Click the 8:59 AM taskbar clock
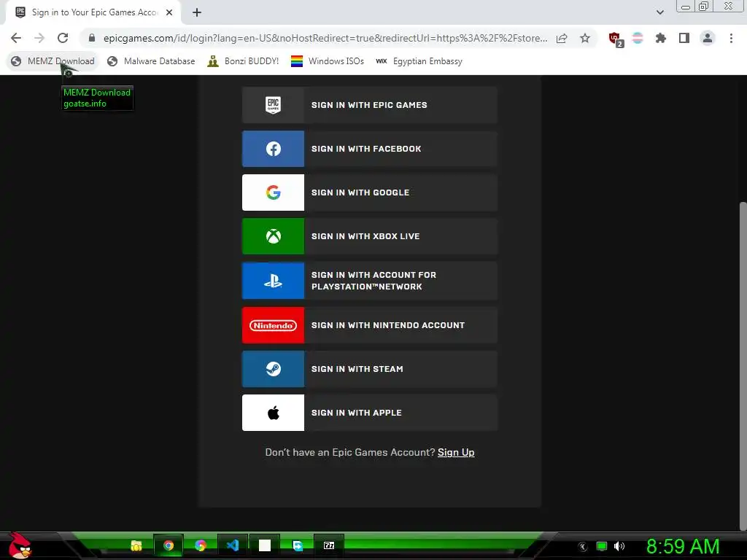Image resolution: width=747 pixels, height=560 pixels. pyautogui.click(x=683, y=546)
